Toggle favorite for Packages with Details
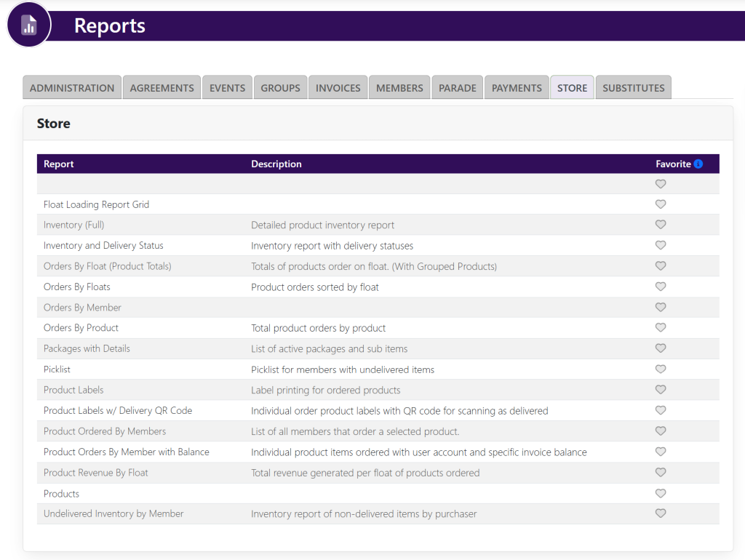Screen dimensions: 745x560 click(x=661, y=348)
